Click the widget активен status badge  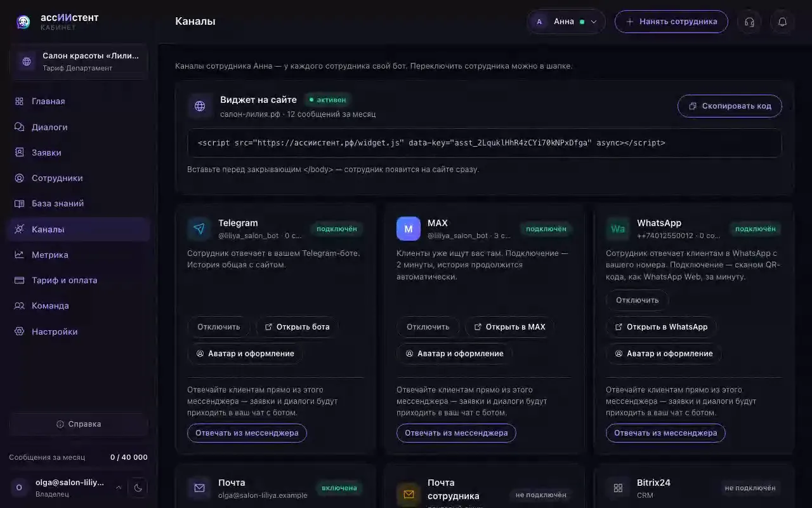pyautogui.click(x=327, y=100)
